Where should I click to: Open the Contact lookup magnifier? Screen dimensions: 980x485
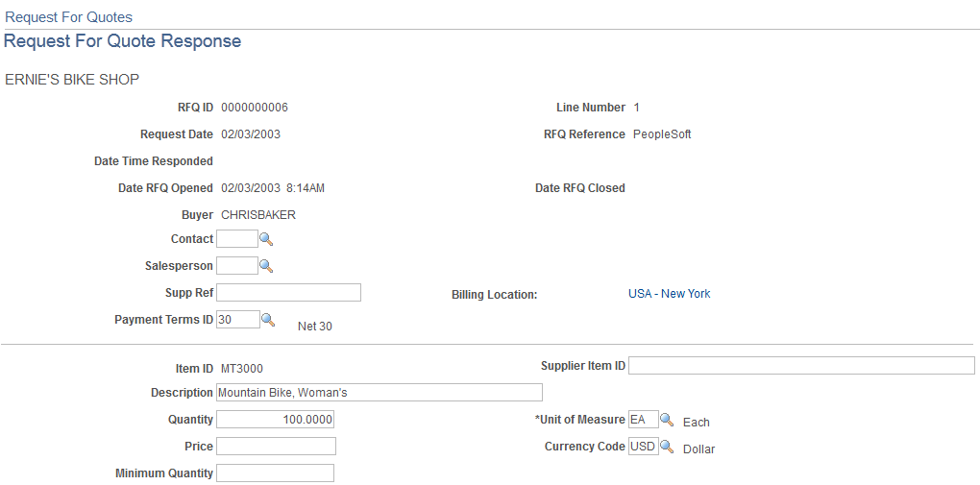click(x=266, y=239)
